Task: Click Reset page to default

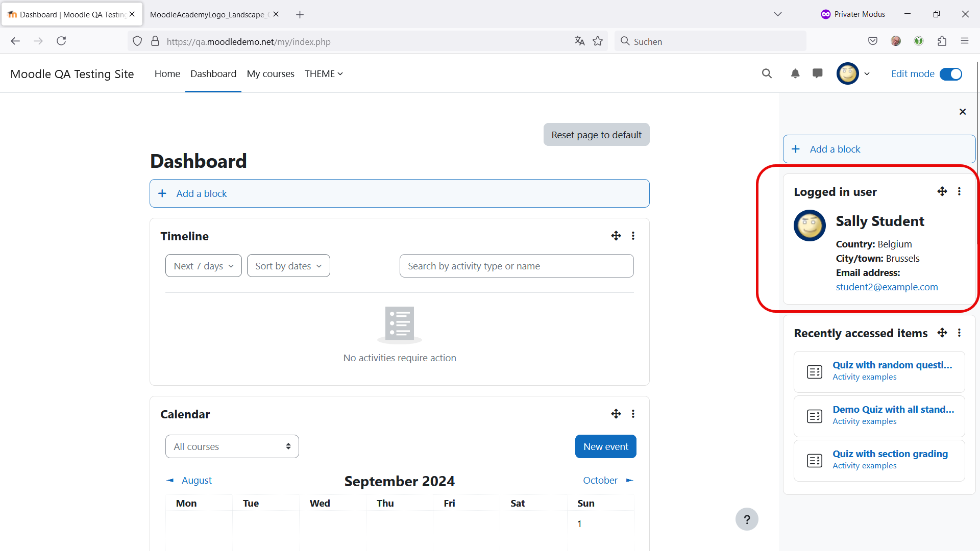Action: coord(596,135)
